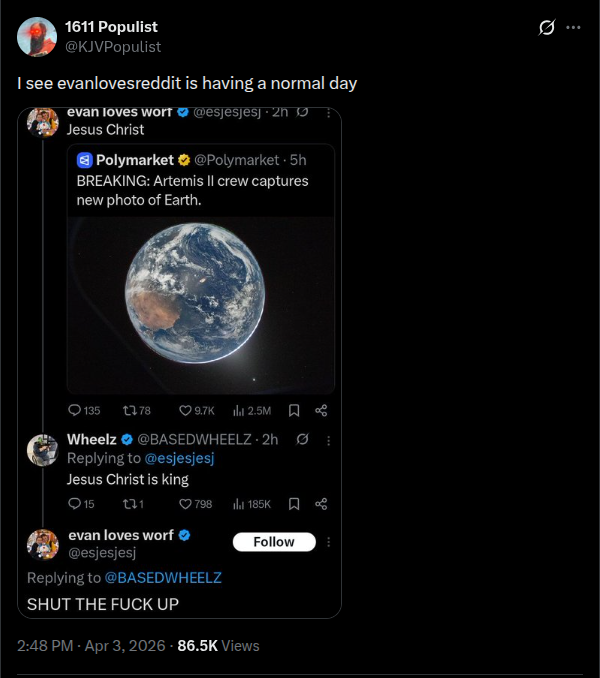The image size is (600, 678).
Task: Click the Follow button for evan loves worf
Action: tap(274, 542)
